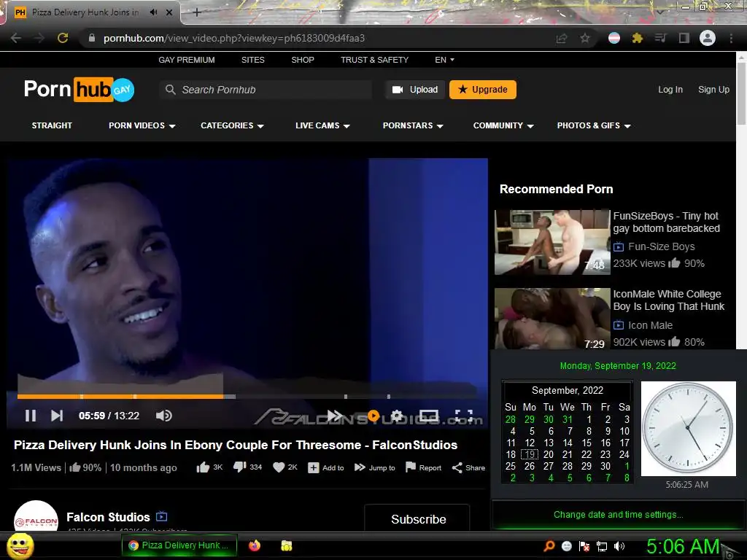The image size is (747, 560).
Task: Expand the PHOTOS & GIFS dropdown menu
Action: 594,125
